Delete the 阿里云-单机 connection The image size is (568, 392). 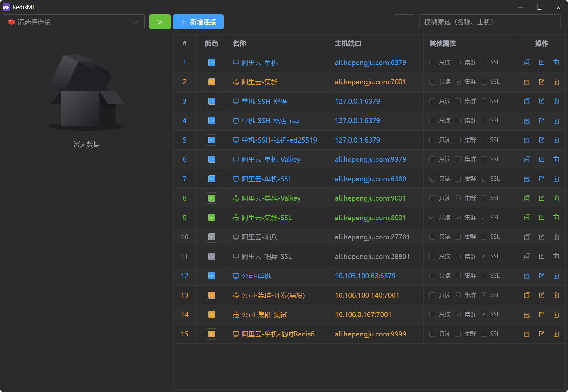coord(556,62)
